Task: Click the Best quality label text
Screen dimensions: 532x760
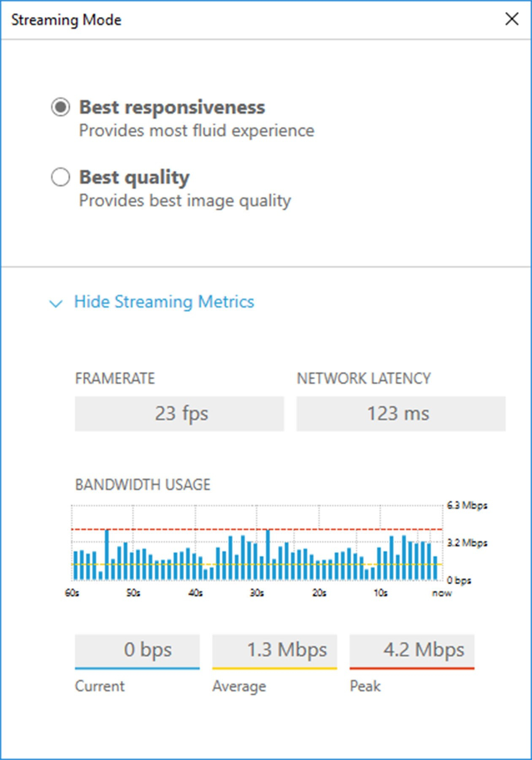Action: click(134, 177)
